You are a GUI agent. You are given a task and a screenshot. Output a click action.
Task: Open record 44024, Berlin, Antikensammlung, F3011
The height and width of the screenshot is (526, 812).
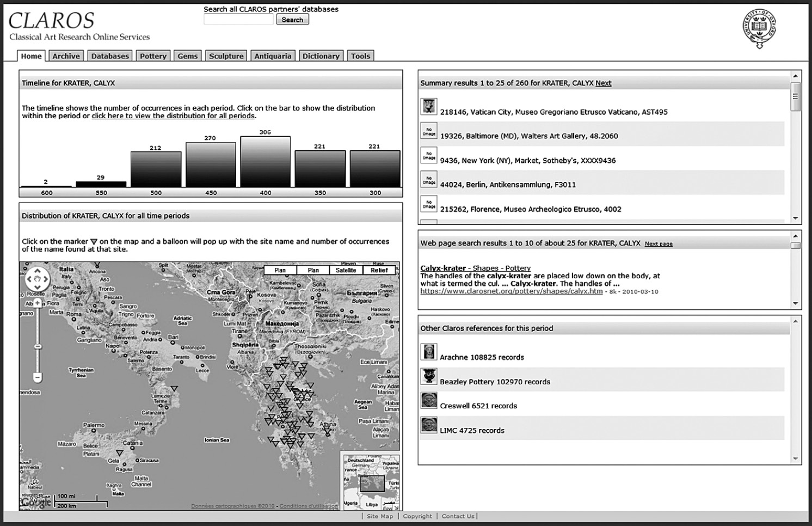[x=508, y=185]
